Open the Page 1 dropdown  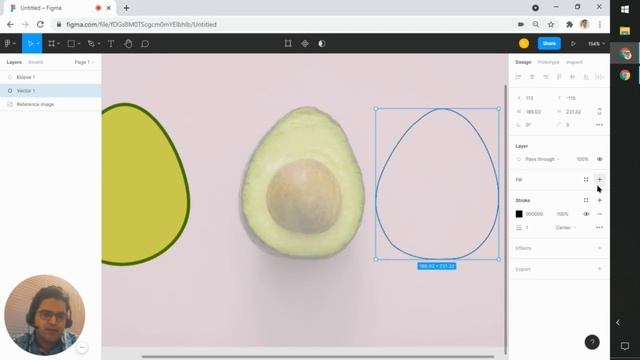[x=84, y=62]
